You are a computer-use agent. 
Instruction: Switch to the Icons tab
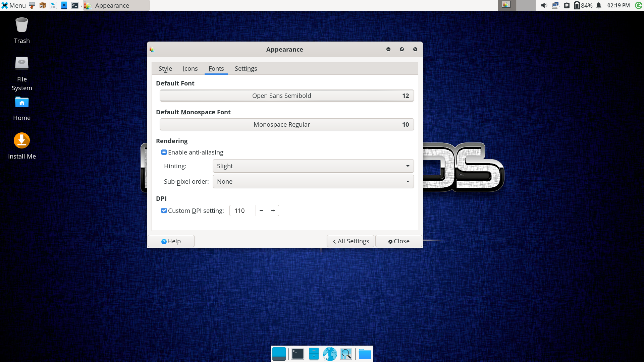(190, 68)
